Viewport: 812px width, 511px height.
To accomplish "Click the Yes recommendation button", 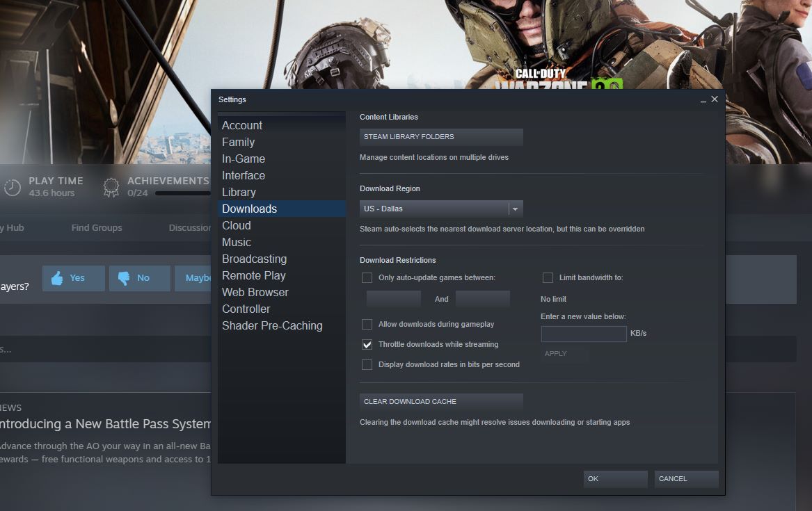I will (74, 278).
